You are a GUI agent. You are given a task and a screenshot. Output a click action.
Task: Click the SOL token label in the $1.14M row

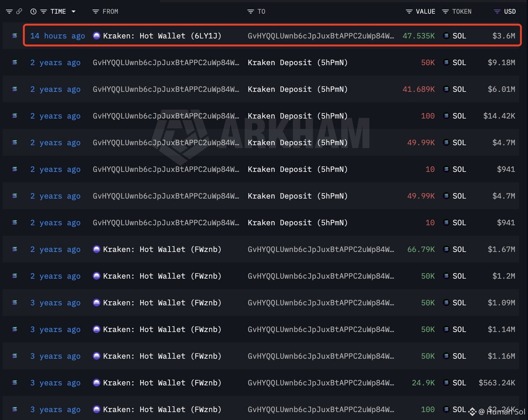[459, 329]
